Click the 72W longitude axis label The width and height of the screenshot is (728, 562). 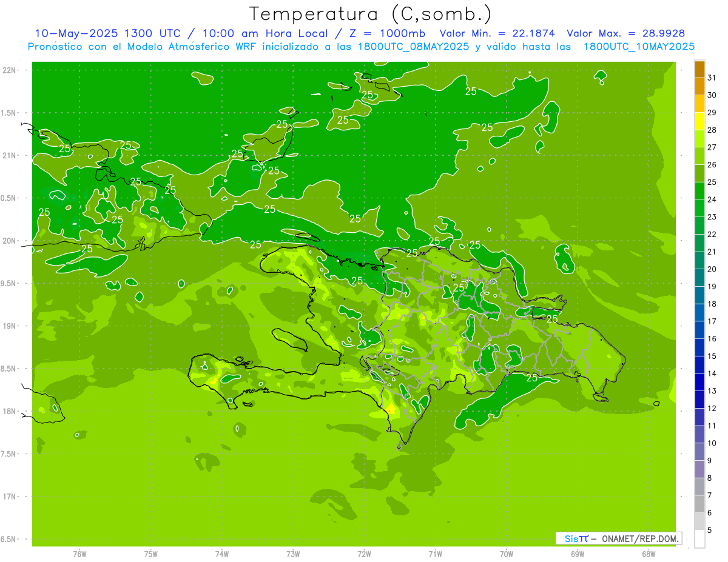(364, 554)
